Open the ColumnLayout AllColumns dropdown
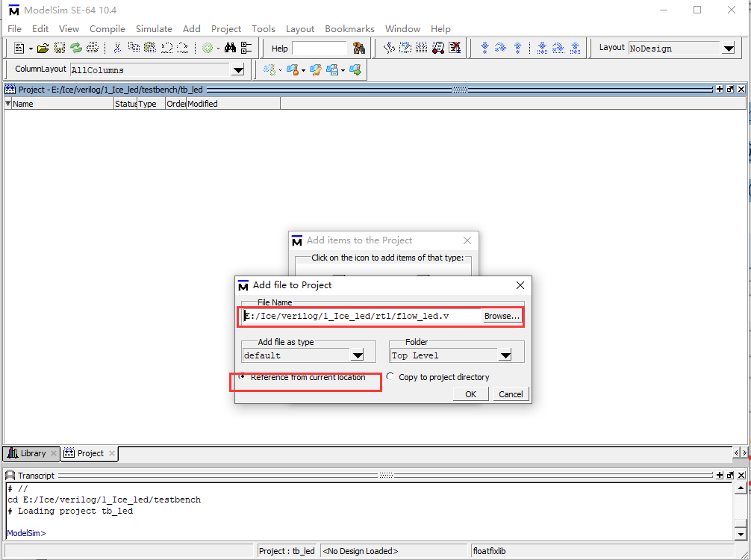Image resolution: width=751 pixels, height=560 pixels. pyautogui.click(x=237, y=69)
